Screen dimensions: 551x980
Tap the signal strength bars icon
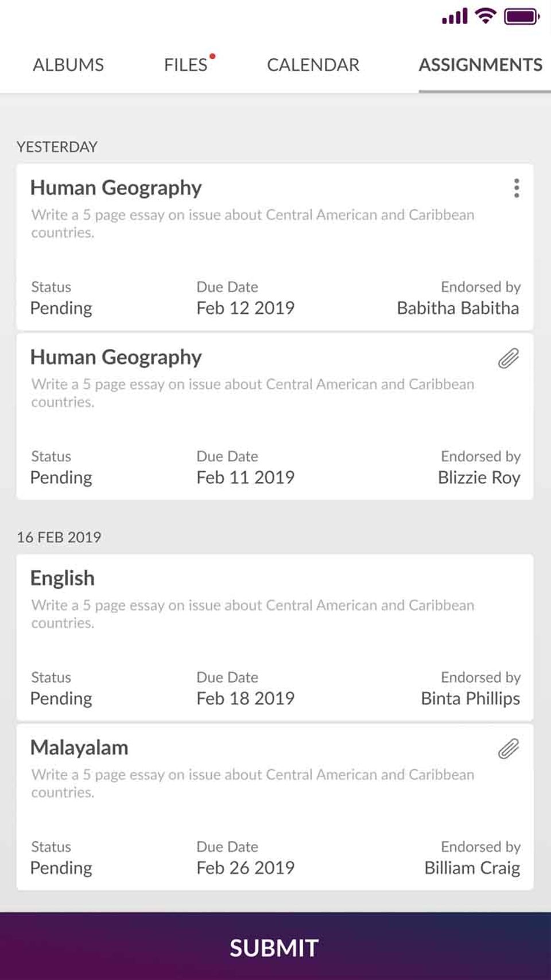[455, 17]
